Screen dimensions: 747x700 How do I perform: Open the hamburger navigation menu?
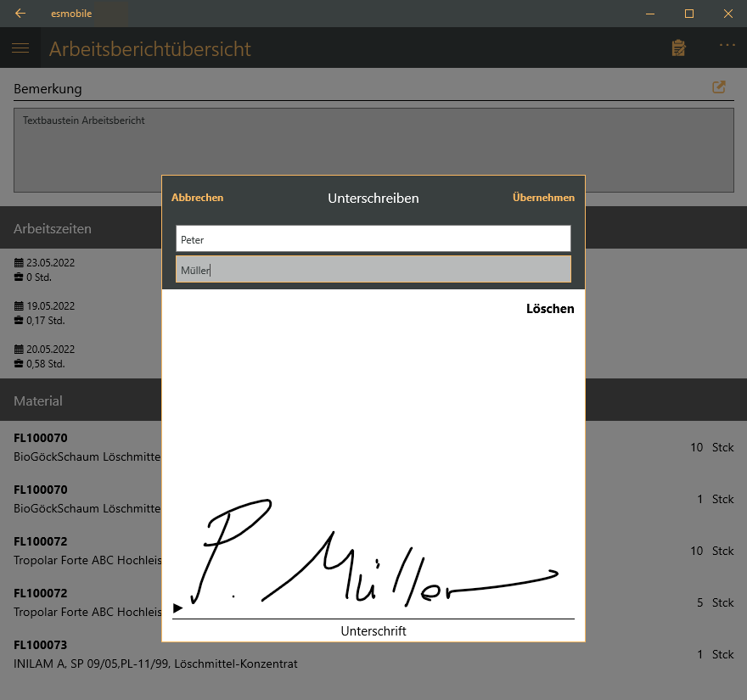(20, 48)
